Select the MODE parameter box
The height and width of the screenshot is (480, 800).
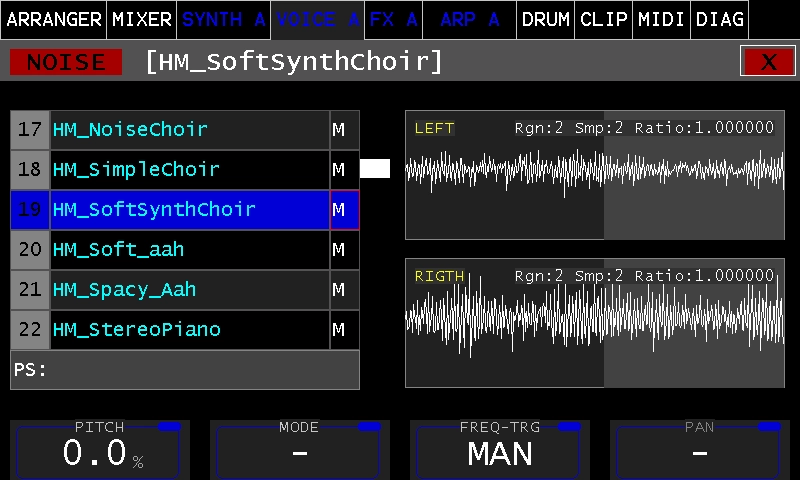pos(299,450)
